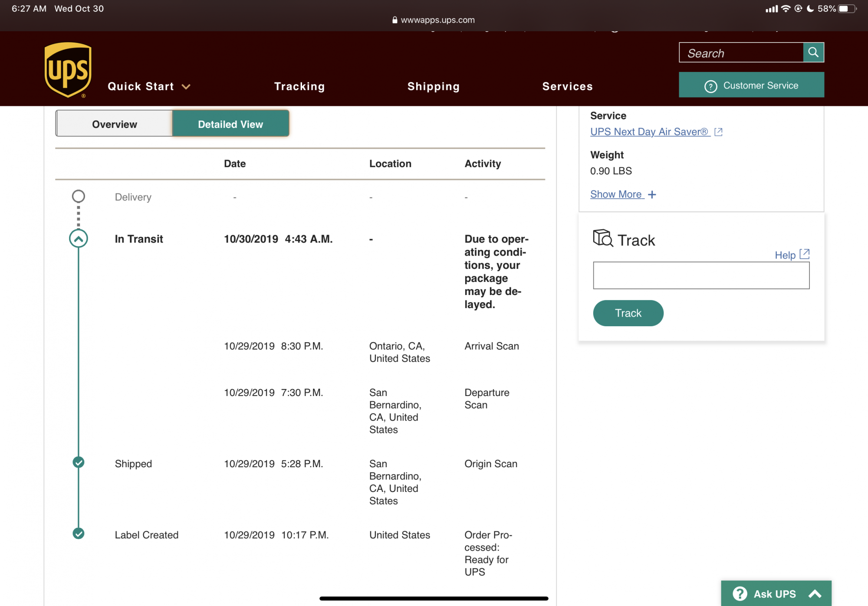Image resolution: width=868 pixels, height=606 pixels.
Task: Collapse the In Transit details chevron
Action: [x=79, y=239]
